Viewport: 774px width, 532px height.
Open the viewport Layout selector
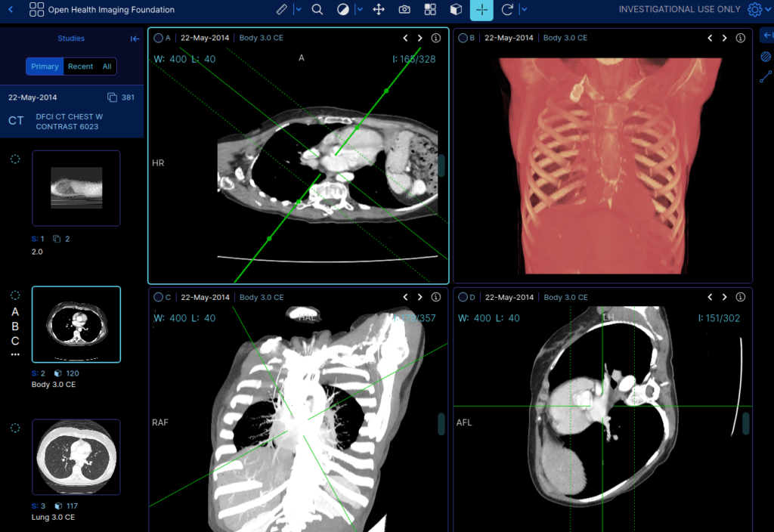coord(430,10)
